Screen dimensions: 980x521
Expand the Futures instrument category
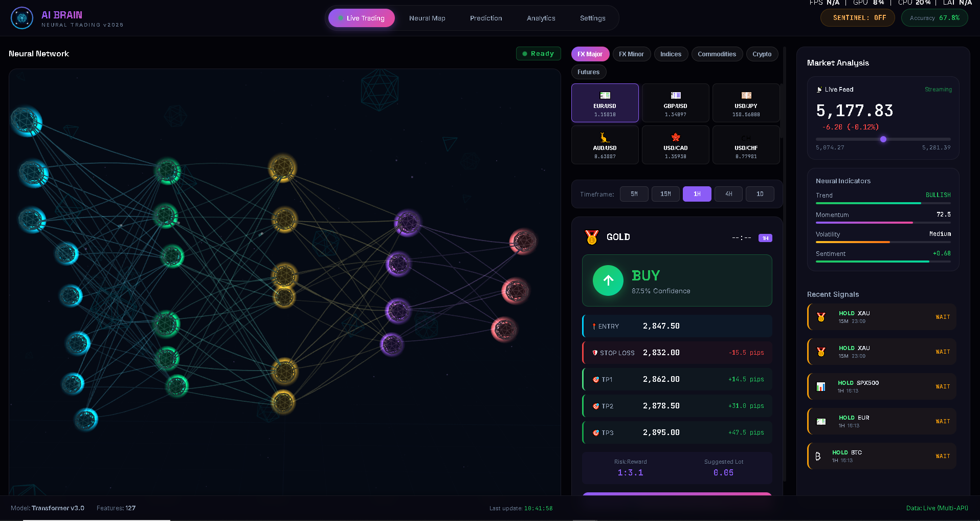[588, 72]
